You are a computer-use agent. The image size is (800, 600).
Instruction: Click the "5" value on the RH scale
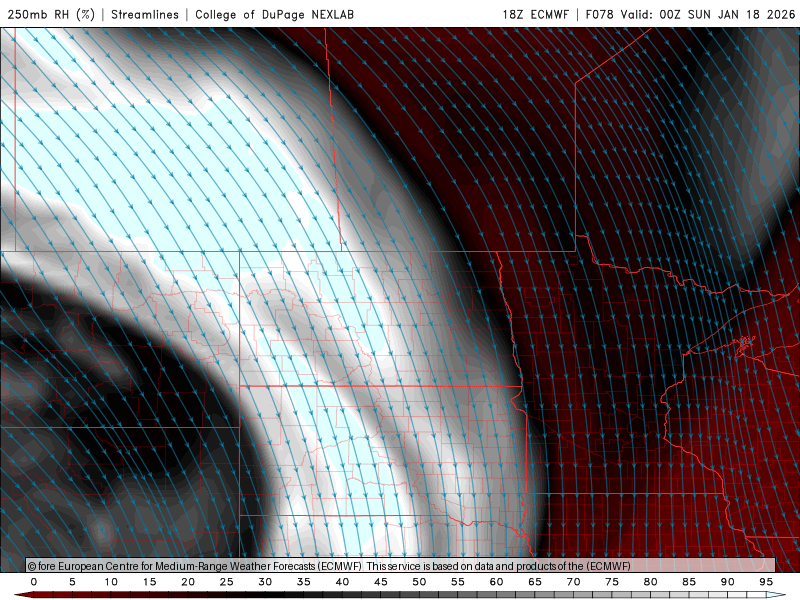point(72,582)
